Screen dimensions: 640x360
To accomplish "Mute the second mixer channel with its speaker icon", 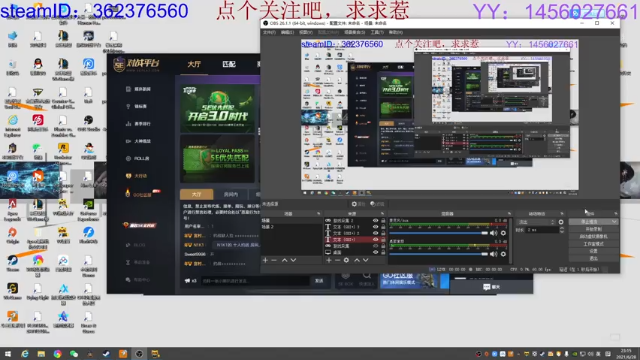I will [493, 254].
